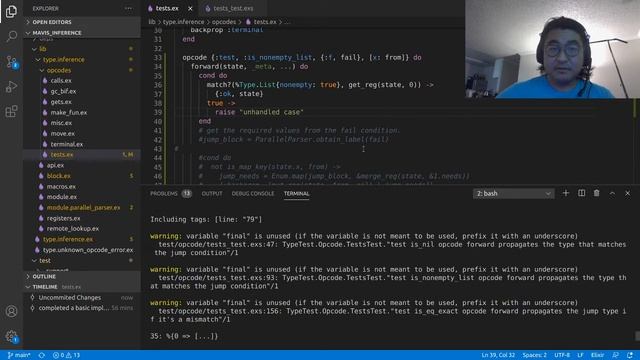Add a new terminal with the plus icon
This screenshot has width=640, height=360.
[566, 193]
